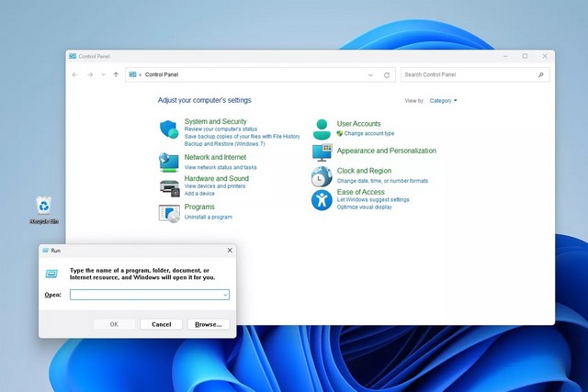Refresh the Control Panel address bar
This screenshot has height=392, width=588.
387,75
